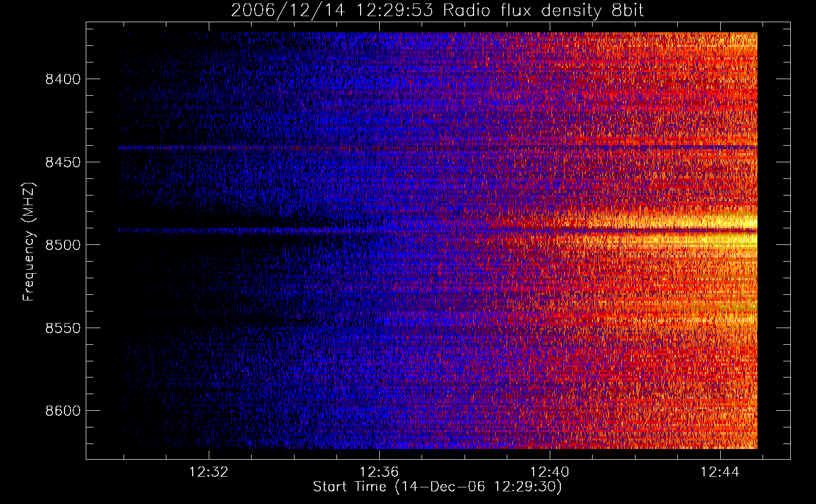816x504 pixels.
Task: Select the 12:44 time tick label
Action: [x=720, y=472]
